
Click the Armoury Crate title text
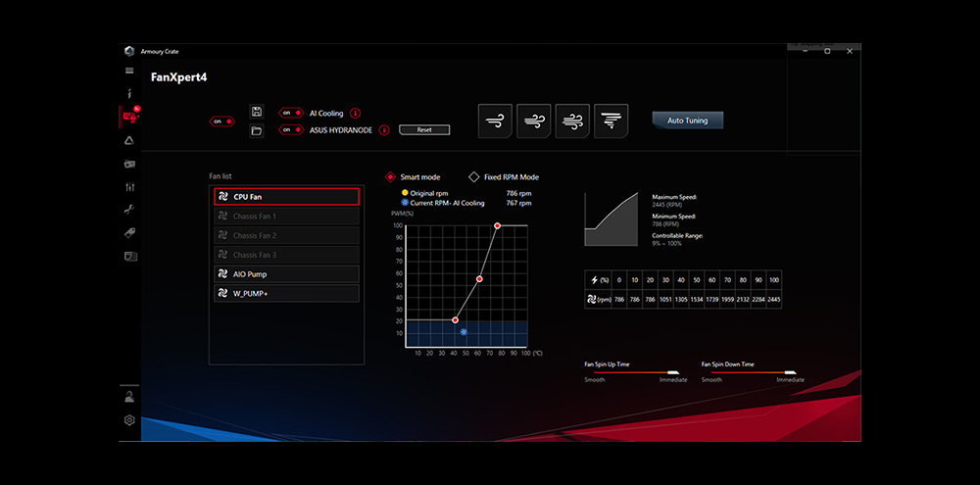pyautogui.click(x=160, y=51)
